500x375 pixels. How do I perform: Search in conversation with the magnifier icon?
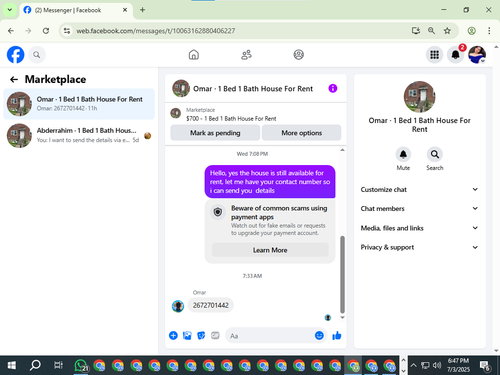(435, 154)
